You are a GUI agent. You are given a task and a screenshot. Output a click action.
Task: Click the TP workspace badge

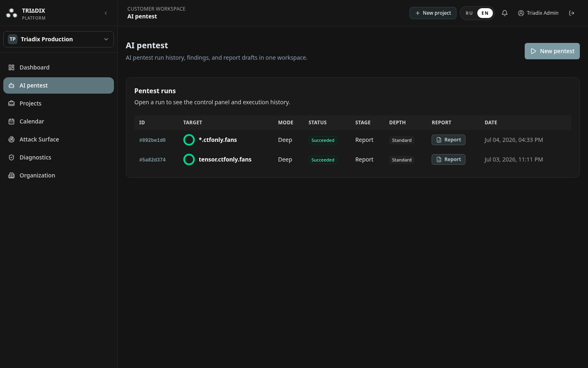[x=13, y=39]
